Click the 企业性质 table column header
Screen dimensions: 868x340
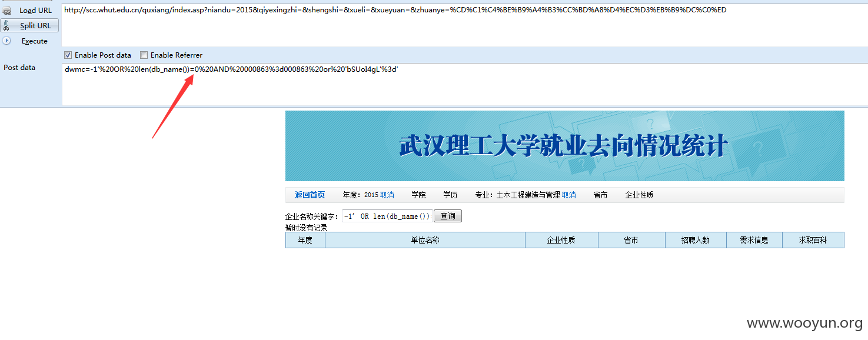pos(561,240)
